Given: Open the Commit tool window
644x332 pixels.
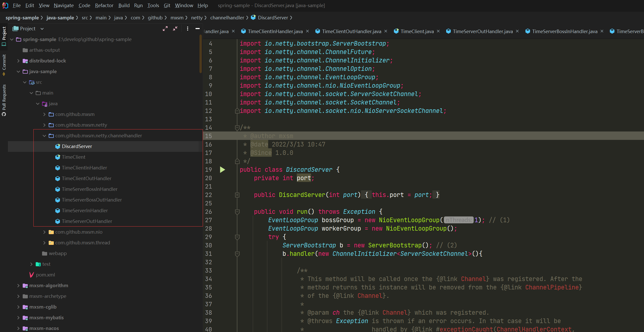Looking at the screenshot, I should click(4, 62).
